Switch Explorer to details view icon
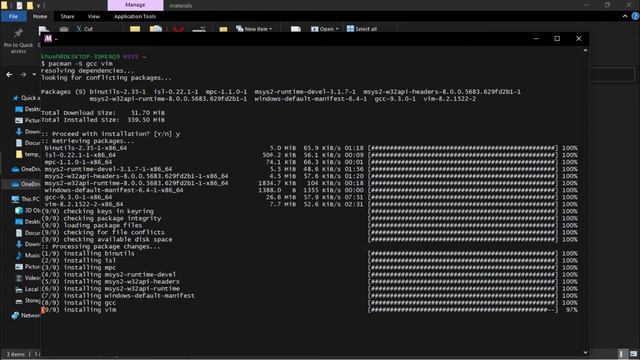 pyautogui.click(x=622, y=354)
